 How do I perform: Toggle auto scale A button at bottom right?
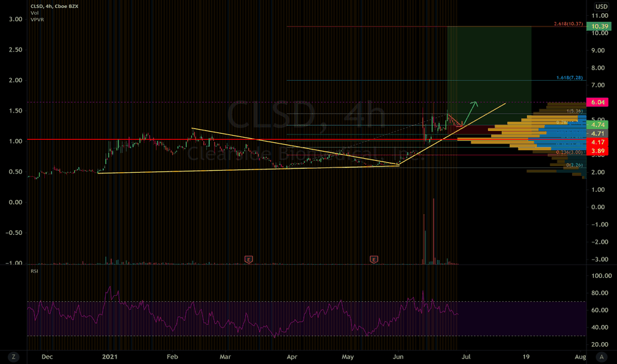point(601,357)
